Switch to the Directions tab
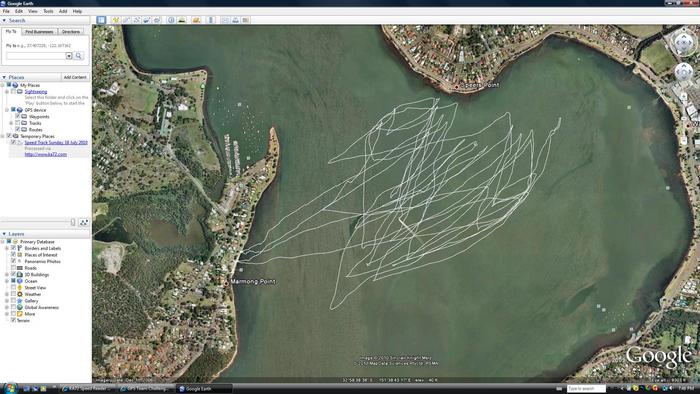700x394 pixels. click(x=71, y=32)
